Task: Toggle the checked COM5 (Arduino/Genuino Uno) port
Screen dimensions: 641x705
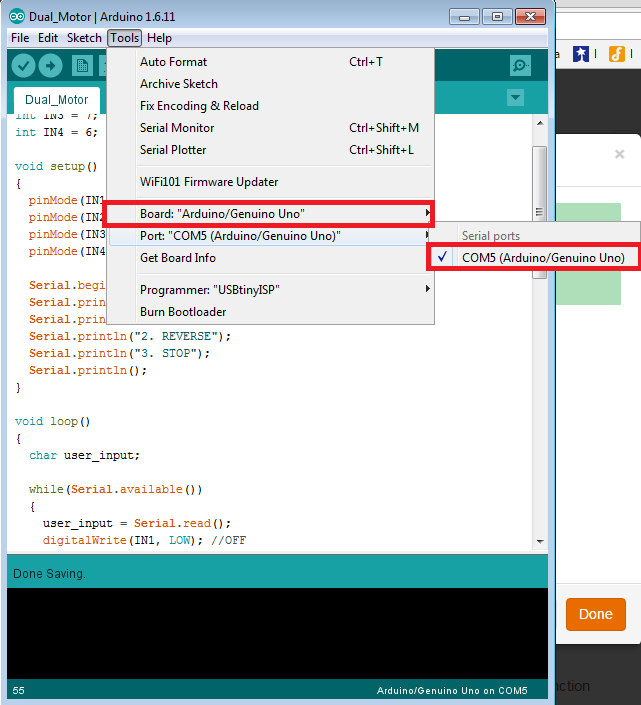Action: coord(534,258)
